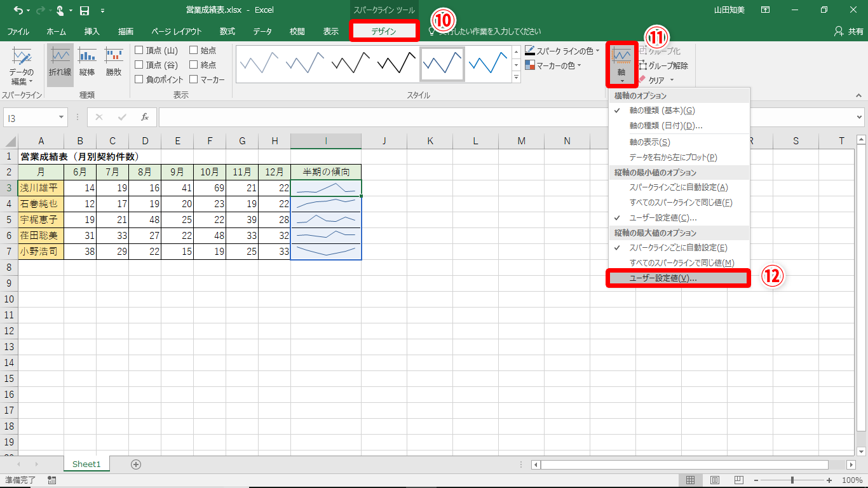This screenshot has width=868, height=488.
Task: Add a new sheet with plus icon
Action: 136,464
